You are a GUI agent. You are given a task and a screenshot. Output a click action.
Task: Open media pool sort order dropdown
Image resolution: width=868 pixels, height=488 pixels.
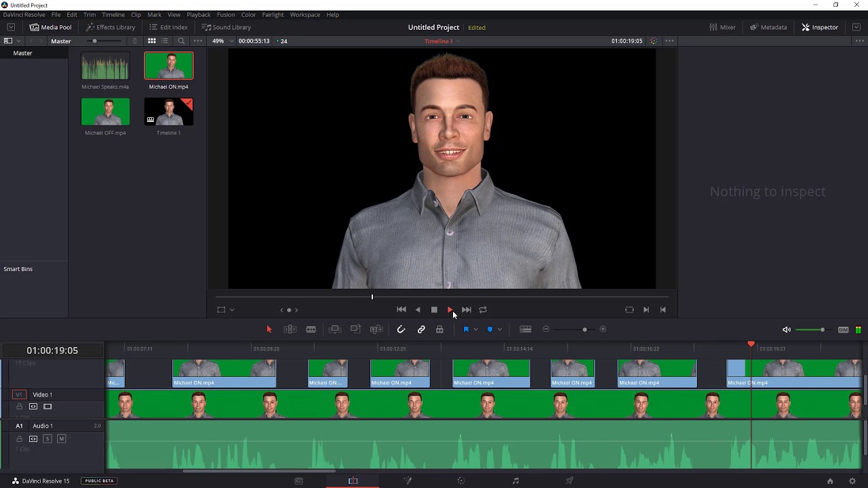coord(135,41)
